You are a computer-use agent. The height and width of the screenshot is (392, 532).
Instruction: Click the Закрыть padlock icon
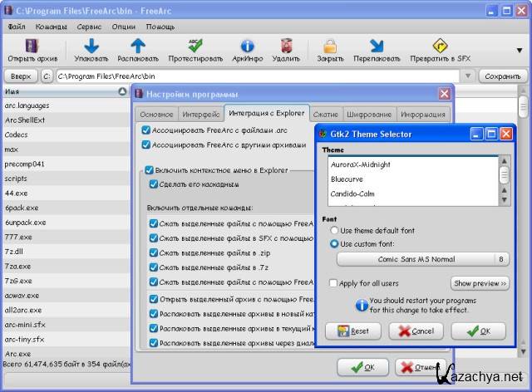tap(330, 46)
